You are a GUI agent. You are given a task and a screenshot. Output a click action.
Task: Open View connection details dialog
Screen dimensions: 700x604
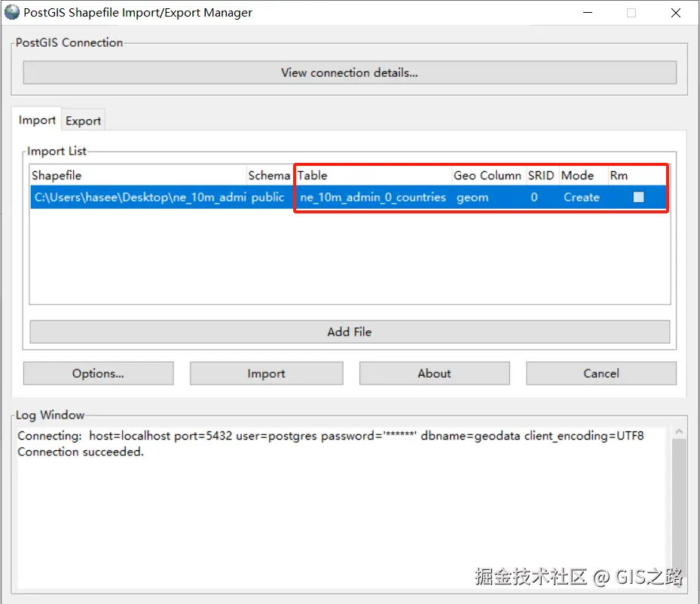pos(350,72)
